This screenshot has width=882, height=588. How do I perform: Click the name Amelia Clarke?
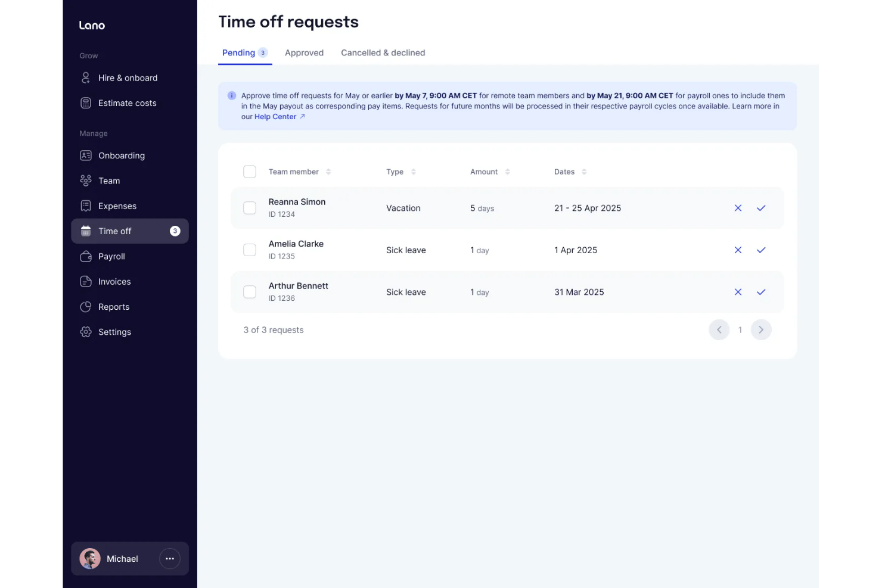(x=296, y=244)
